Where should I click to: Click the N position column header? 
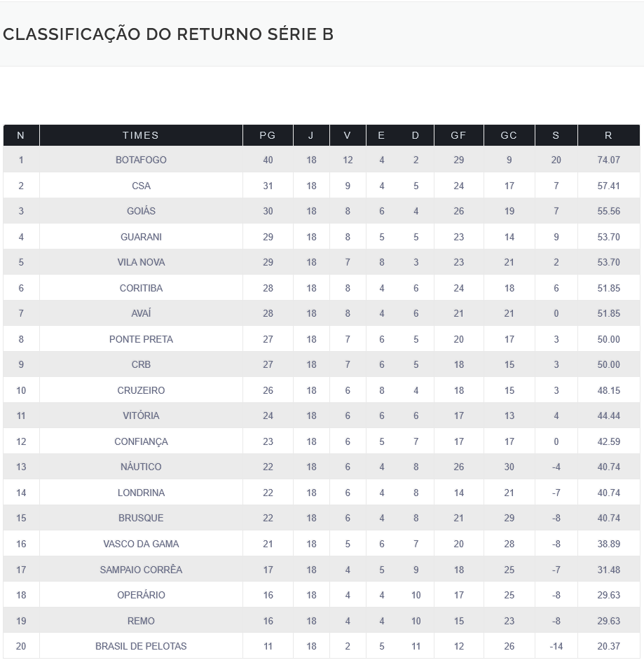(21, 135)
